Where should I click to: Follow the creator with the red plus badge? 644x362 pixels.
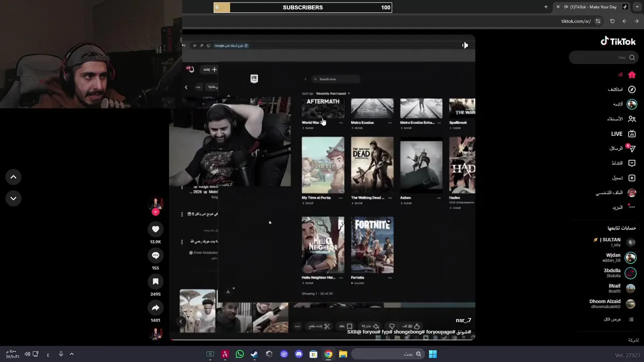pyautogui.click(x=155, y=212)
